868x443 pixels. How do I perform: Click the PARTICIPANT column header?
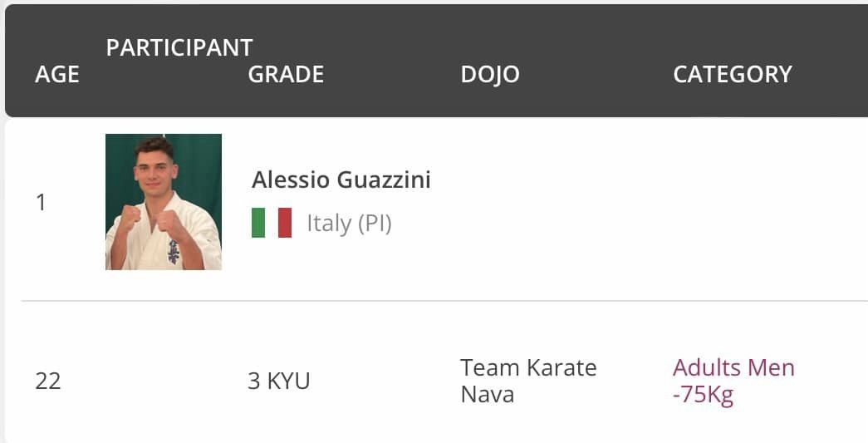tap(179, 47)
